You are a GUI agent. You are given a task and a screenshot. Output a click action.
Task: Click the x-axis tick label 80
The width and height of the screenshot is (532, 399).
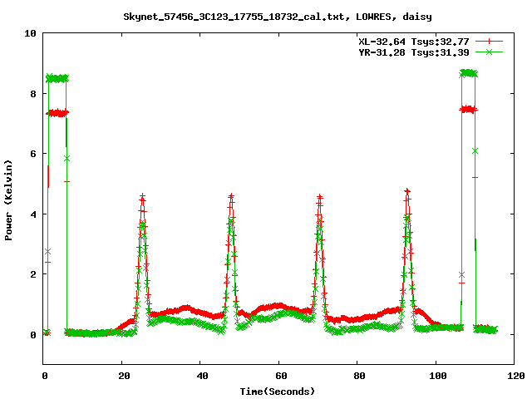coord(359,376)
